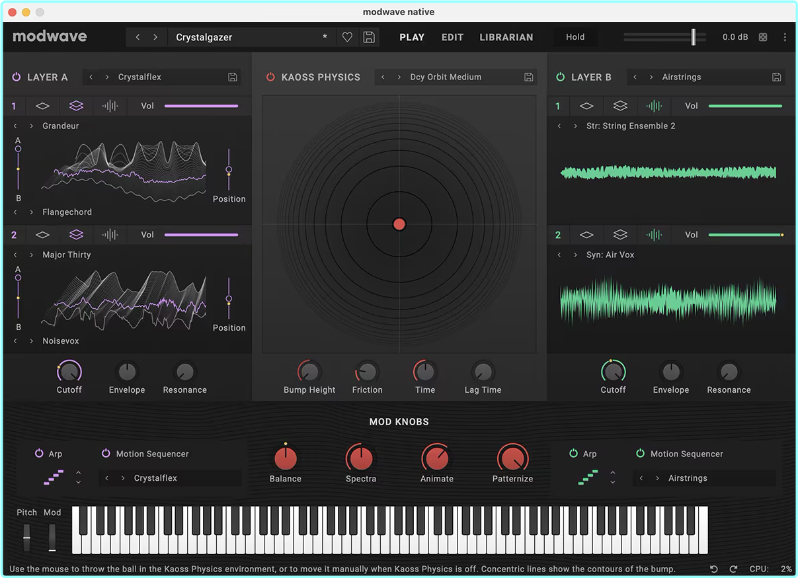
Task: Toggle Layer A power button
Action: [x=16, y=77]
